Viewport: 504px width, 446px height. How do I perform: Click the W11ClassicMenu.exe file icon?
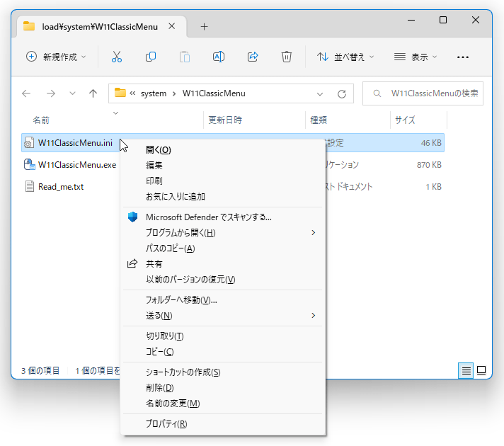click(29, 165)
